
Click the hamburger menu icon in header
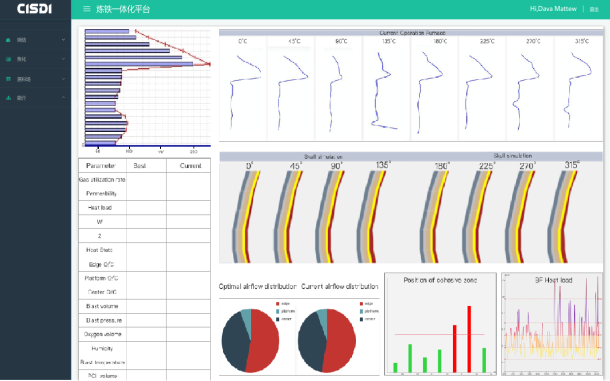(87, 9)
